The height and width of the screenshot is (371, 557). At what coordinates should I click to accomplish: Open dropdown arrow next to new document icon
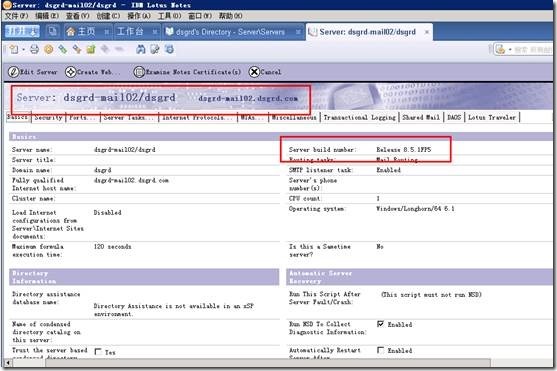(x=23, y=50)
